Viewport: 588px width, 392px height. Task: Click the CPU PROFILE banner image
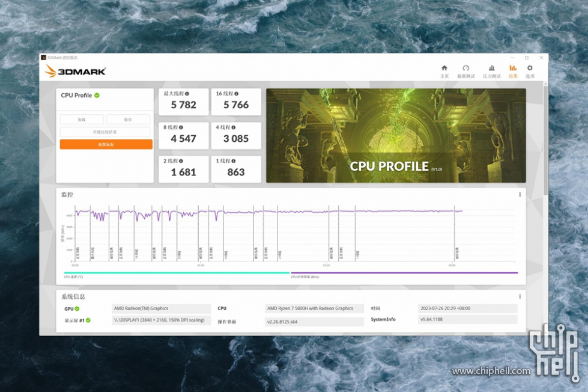396,135
